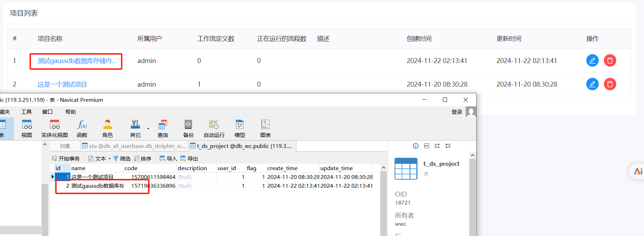Switch to the t_ds_project @db_wc.public tab
This screenshot has width=644, height=236.
point(243,146)
